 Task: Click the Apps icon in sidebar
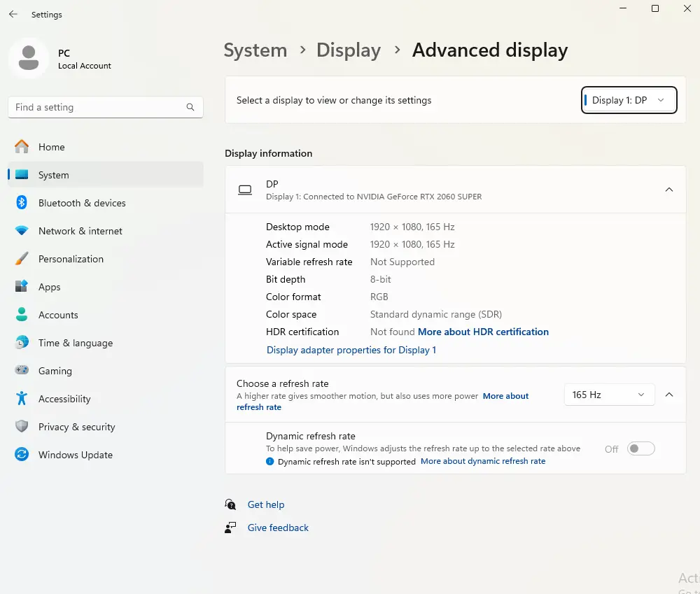click(22, 287)
